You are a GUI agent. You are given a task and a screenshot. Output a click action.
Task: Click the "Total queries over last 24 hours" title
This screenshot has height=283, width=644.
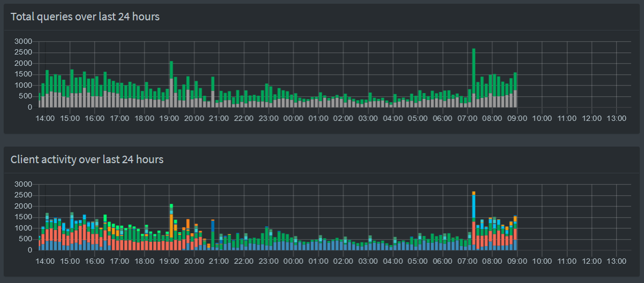point(85,17)
